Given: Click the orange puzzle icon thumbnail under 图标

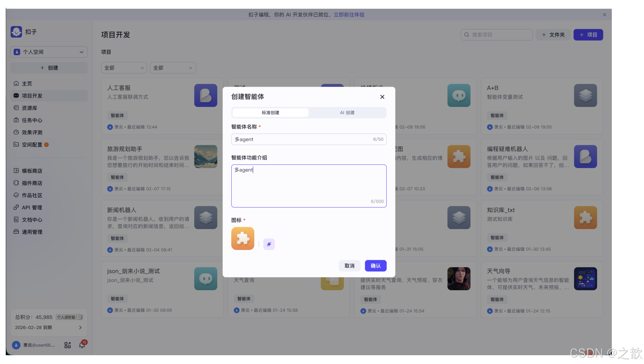Looking at the screenshot, I should (x=242, y=238).
